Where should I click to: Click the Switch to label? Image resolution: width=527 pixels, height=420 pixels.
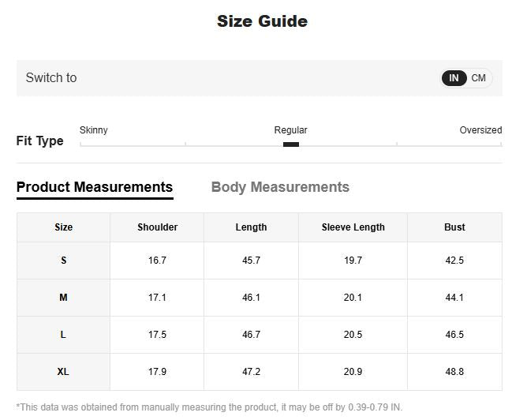(x=51, y=77)
